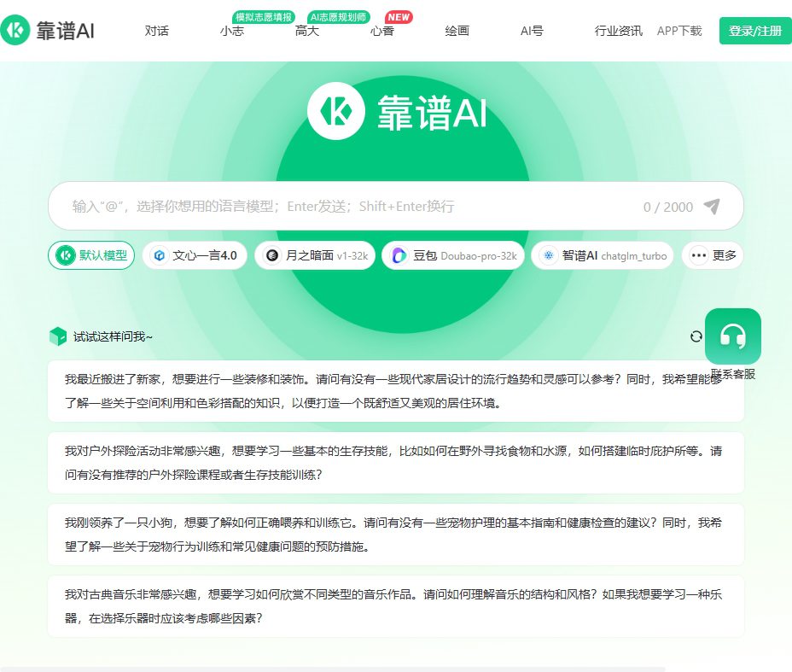
Task: Click the green chat icon beside 试试这样问我
Action: (x=56, y=336)
